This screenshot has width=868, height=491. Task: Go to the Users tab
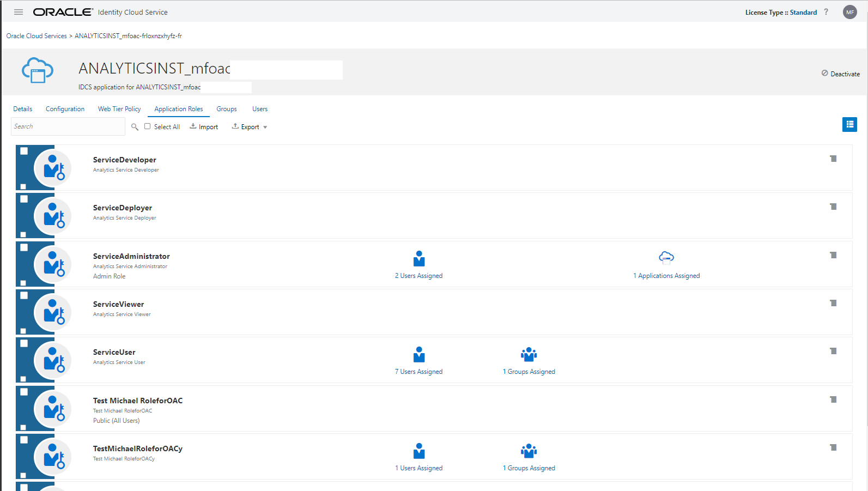pos(260,109)
